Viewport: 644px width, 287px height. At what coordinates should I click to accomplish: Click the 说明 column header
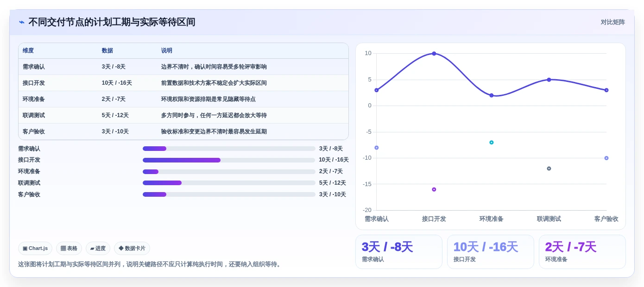coord(167,50)
